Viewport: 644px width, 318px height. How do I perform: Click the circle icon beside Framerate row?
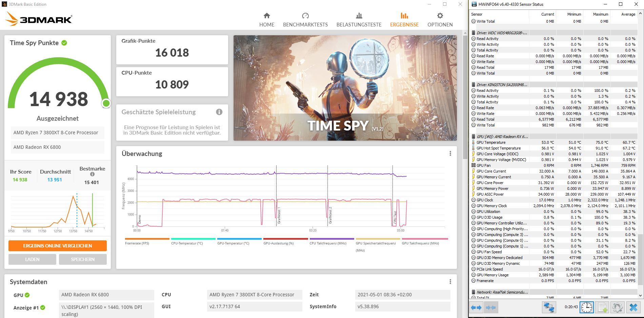[x=474, y=281]
